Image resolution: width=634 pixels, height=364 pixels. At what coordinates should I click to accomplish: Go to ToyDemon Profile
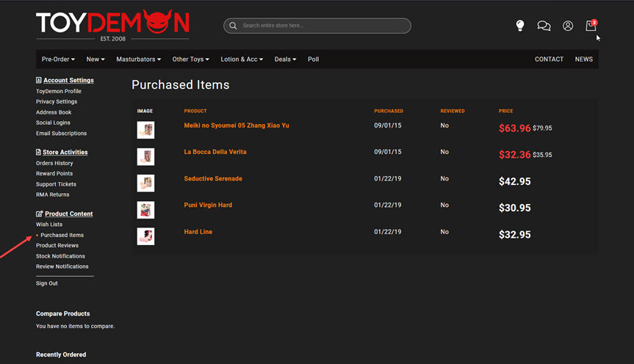tap(59, 91)
